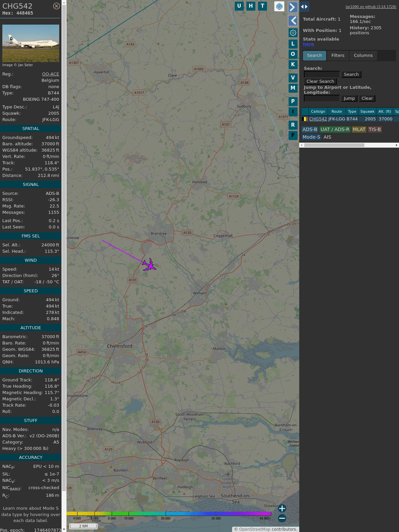Zoom in with the plus button
The height and width of the screenshot is (532, 399).
282,508
